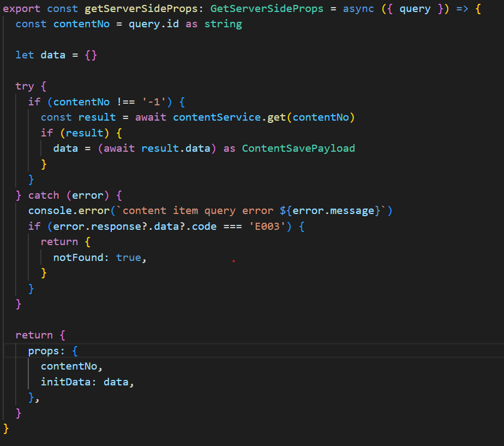Click the 'E003' string literal

click(x=267, y=227)
